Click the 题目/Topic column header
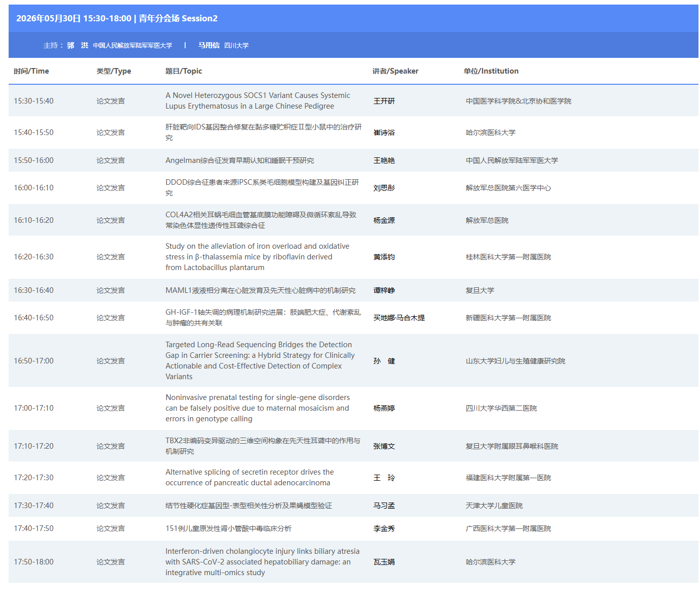The height and width of the screenshot is (600, 700). click(184, 71)
